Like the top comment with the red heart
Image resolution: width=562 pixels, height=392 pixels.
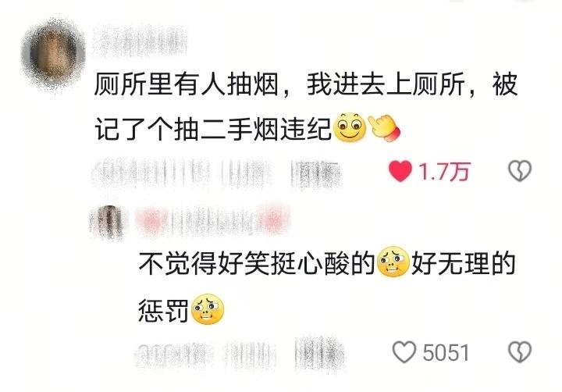pyautogui.click(x=400, y=171)
